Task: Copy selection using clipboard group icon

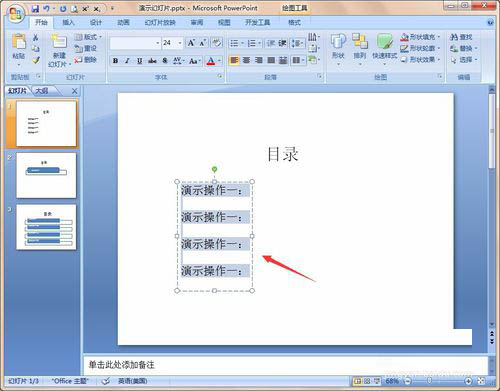Action: click(36, 49)
